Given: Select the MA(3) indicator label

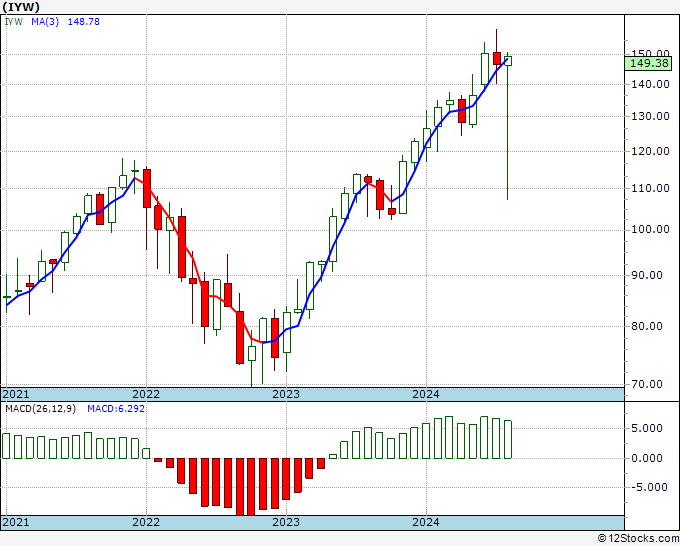Looking at the screenshot, I should click(45, 22).
